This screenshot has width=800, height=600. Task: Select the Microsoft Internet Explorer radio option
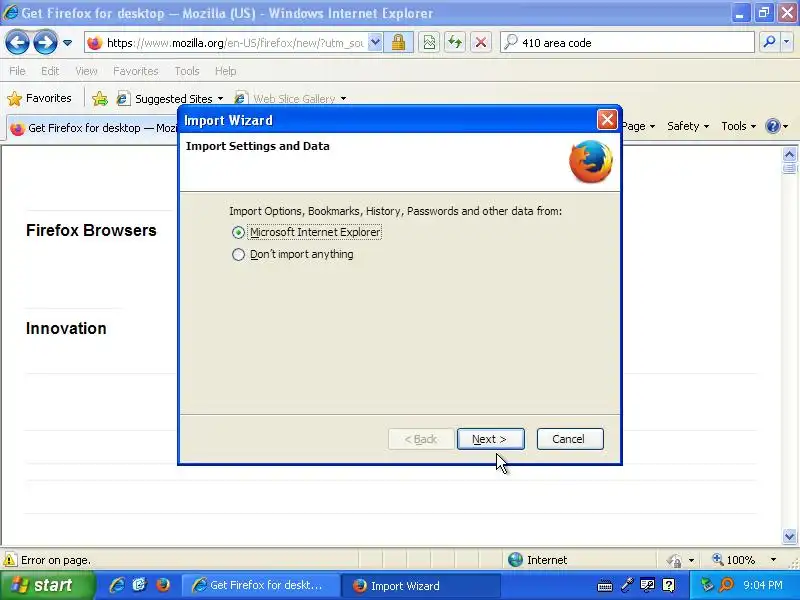click(306, 232)
